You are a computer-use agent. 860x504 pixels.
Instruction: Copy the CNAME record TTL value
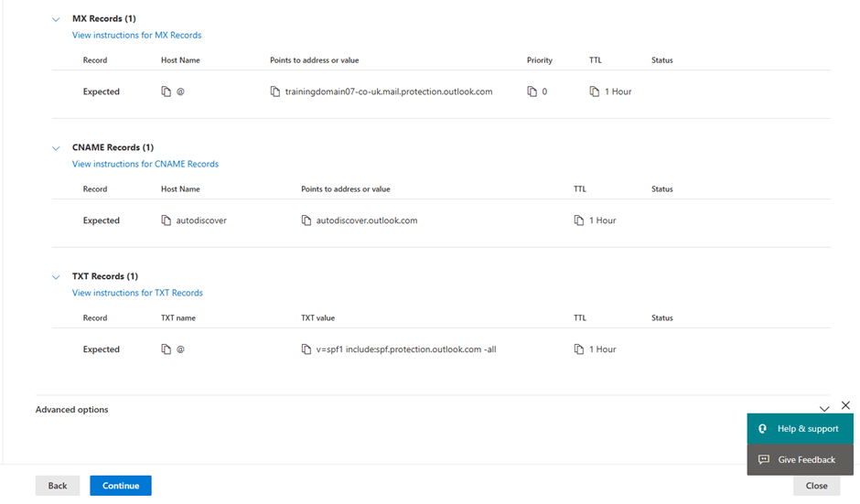[578, 220]
